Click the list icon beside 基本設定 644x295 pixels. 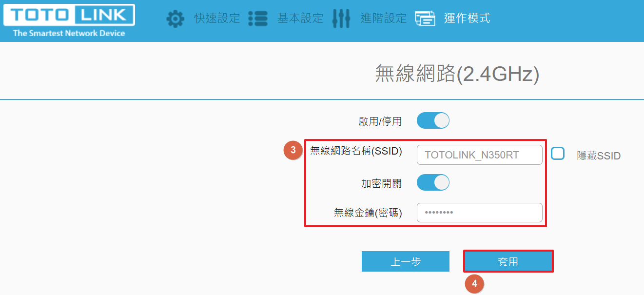258,19
